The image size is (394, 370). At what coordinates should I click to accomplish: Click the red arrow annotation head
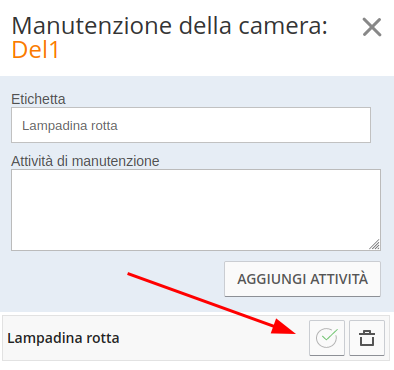coord(283,327)
